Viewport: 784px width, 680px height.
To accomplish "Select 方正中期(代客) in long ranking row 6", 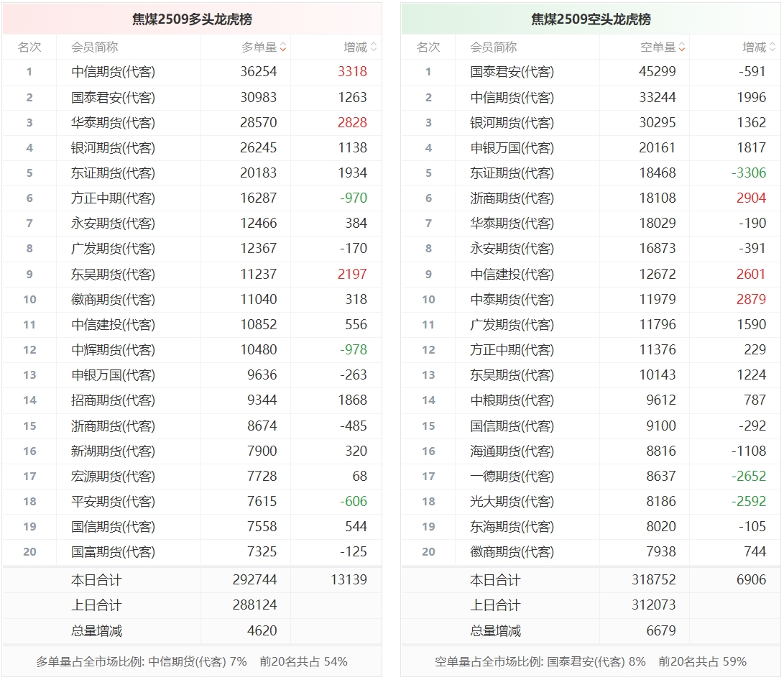I will click(113, 198).
